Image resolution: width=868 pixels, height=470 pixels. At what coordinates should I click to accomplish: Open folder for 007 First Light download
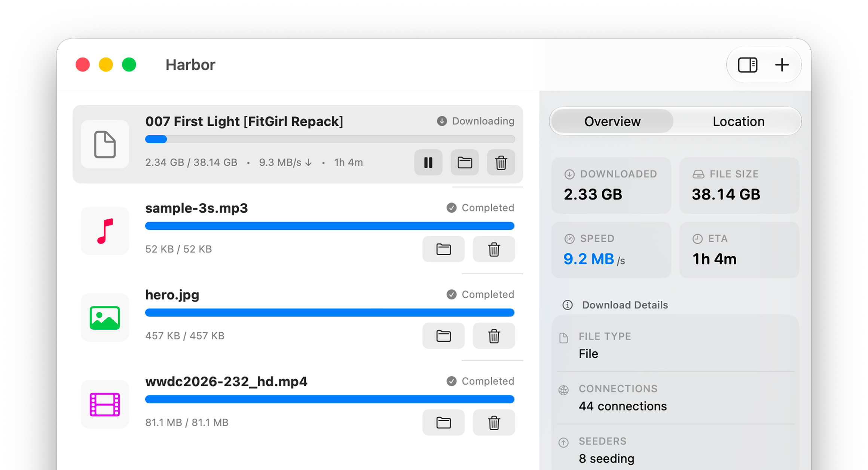465,162
